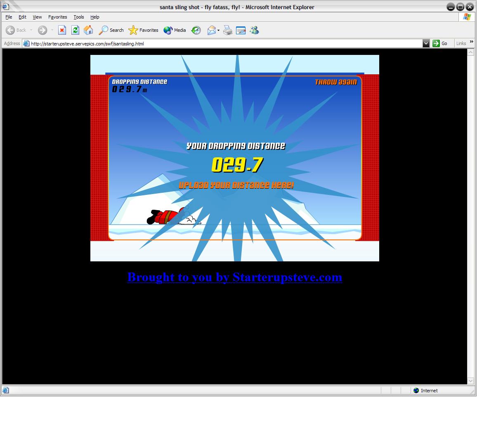Click "Upload your distance here!" text

click(236, 185)
